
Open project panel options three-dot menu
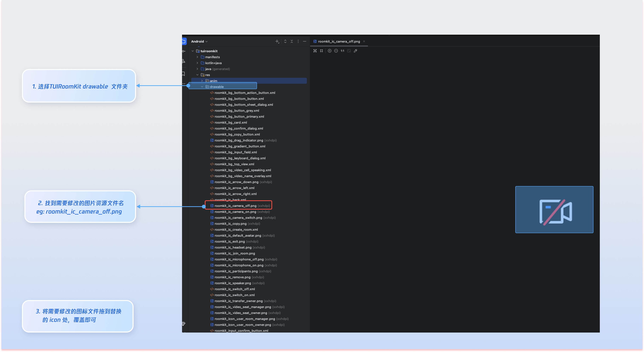click(298, 42)
